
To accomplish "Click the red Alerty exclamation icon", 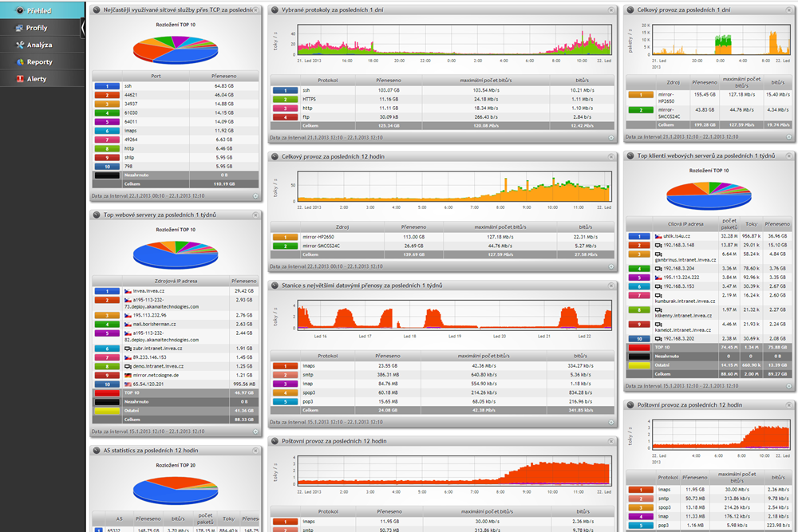I will pyautogui.click(x=20, y=79).
